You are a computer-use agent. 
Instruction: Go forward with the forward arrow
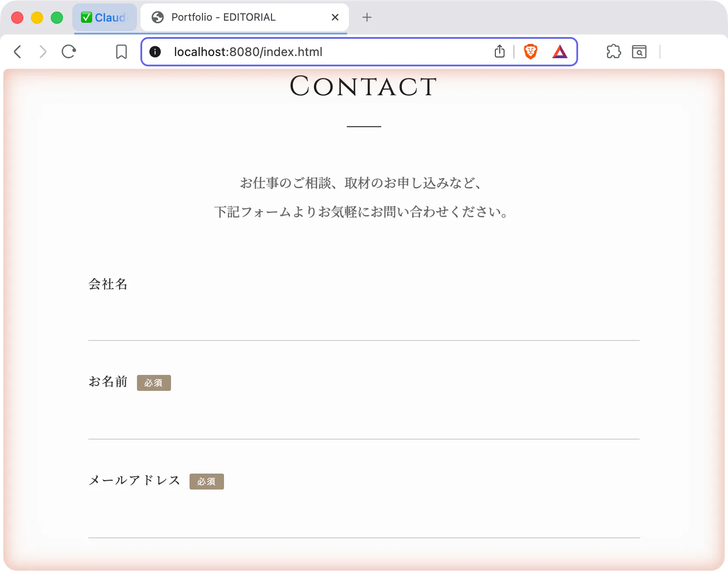(x=43, y=52)
